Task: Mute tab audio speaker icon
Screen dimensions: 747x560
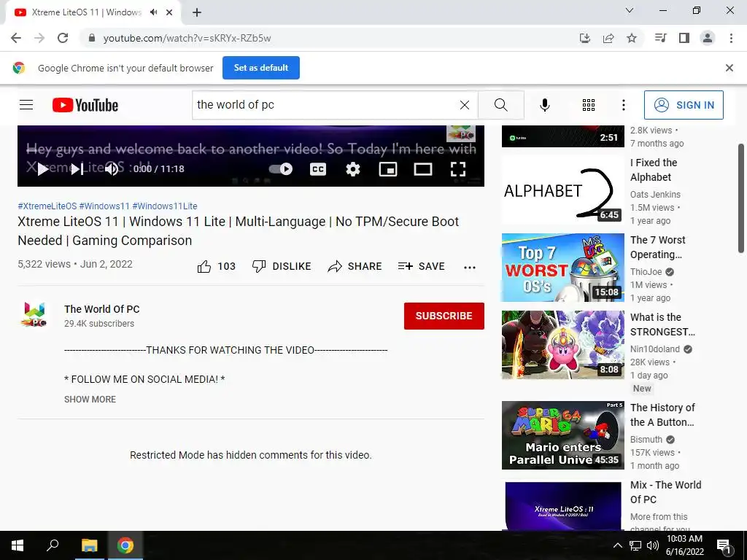Action: (153, 12)
